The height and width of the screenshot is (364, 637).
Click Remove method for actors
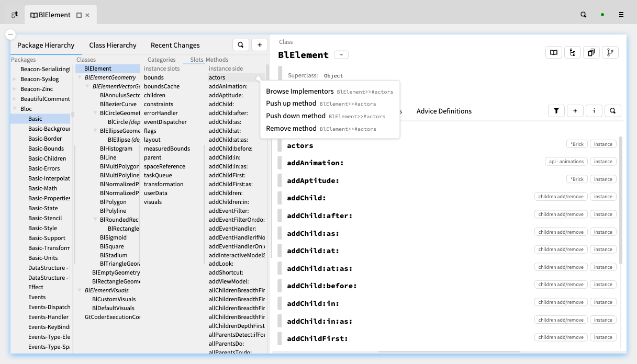pyautogui.click(x=291, y=128)
